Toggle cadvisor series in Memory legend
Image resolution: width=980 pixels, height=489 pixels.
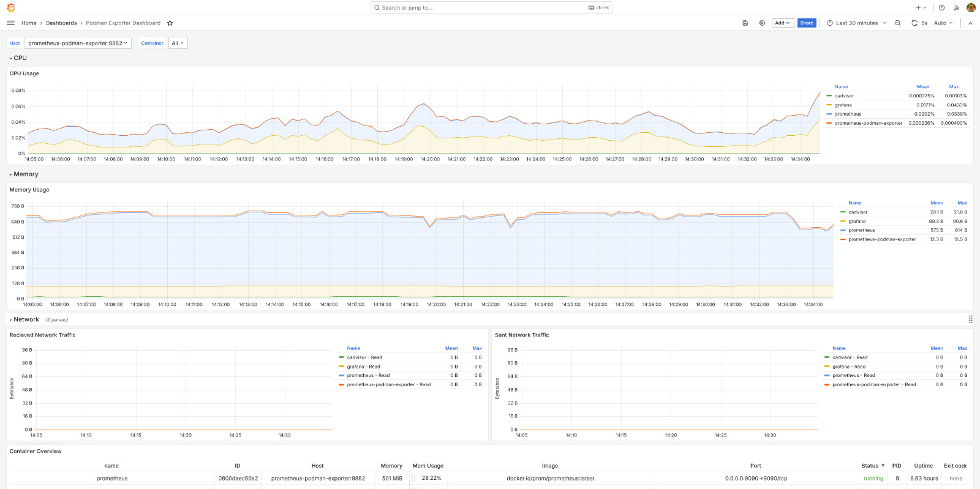point(858,212)
